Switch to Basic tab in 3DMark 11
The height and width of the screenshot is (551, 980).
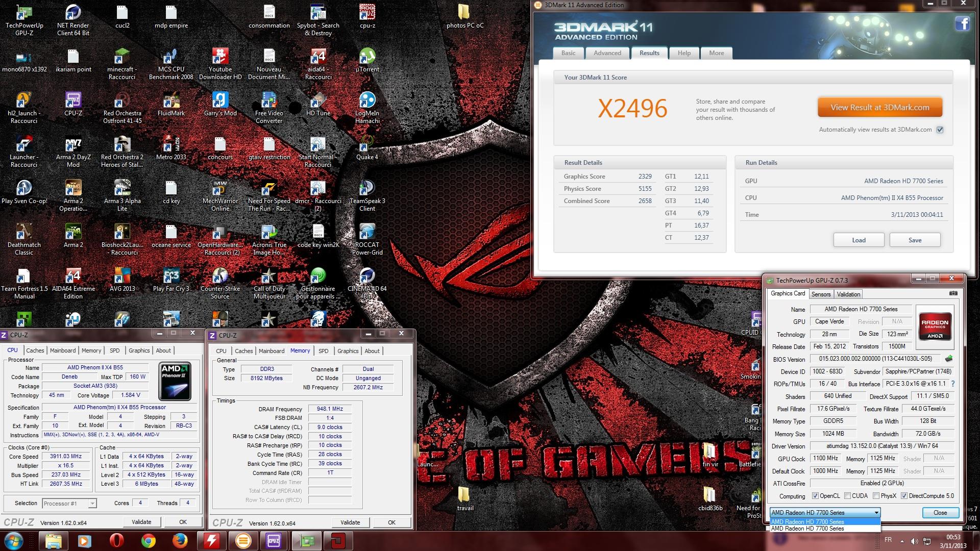click(x=568, y=53)
